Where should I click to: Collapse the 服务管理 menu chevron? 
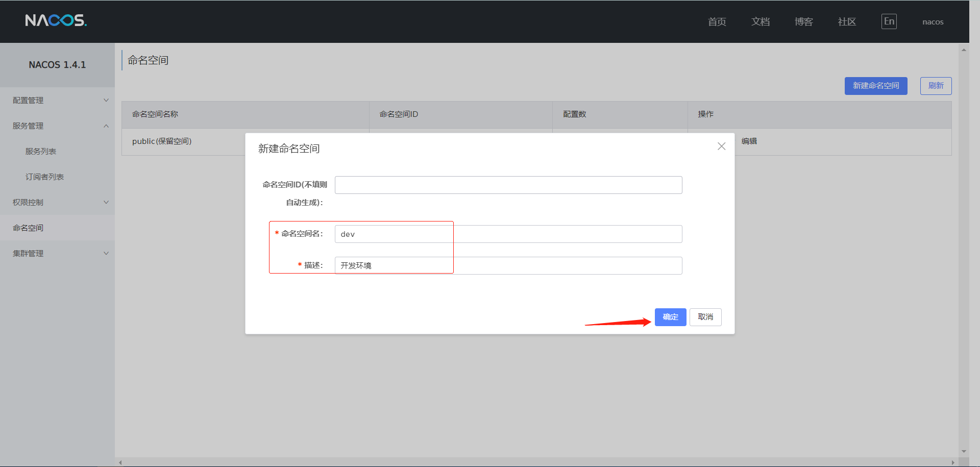pos(106,126)
